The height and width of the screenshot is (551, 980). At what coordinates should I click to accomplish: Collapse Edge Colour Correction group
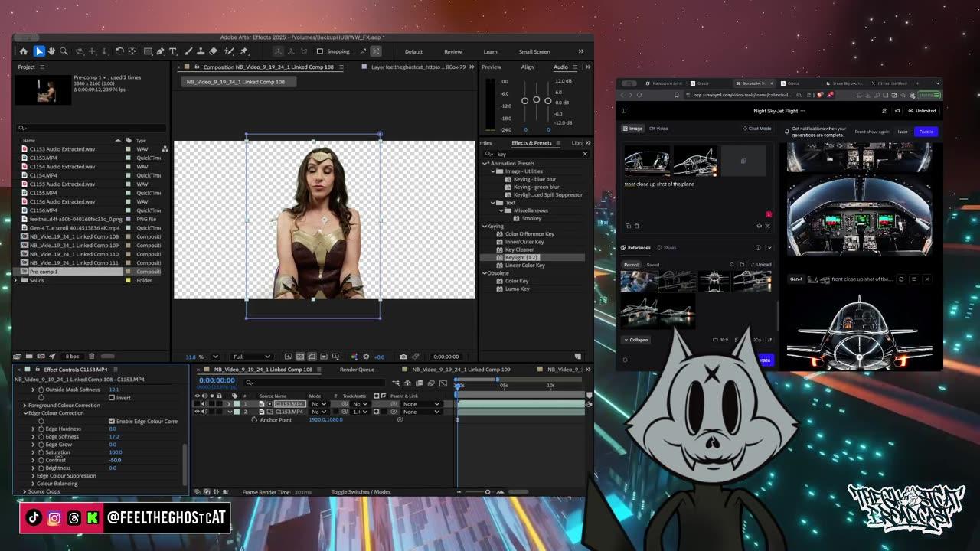click(x=24, y=413)
